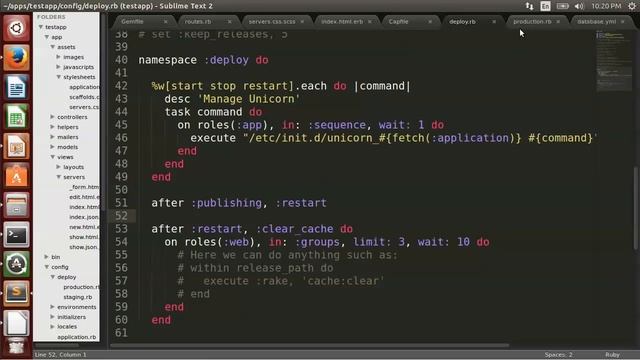This screenshot has width=640, height=360.
Task: Switch to the Capfile tab
Action: click(398, 22)
